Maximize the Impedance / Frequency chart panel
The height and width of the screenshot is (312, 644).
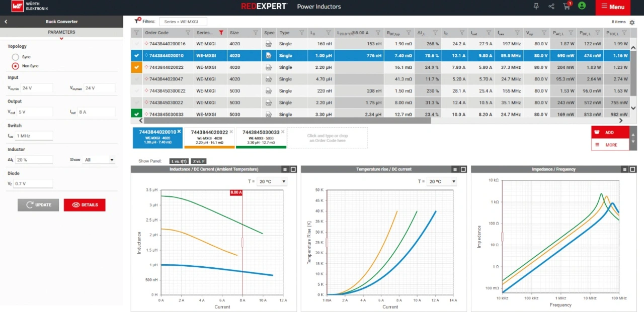click(x=633, y=169)
